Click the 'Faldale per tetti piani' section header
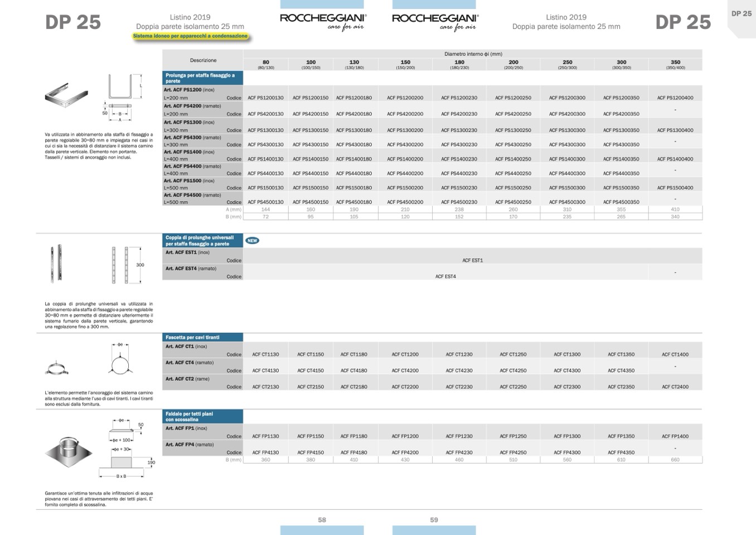Screen dimensions: 756x535 pos(203,416)
